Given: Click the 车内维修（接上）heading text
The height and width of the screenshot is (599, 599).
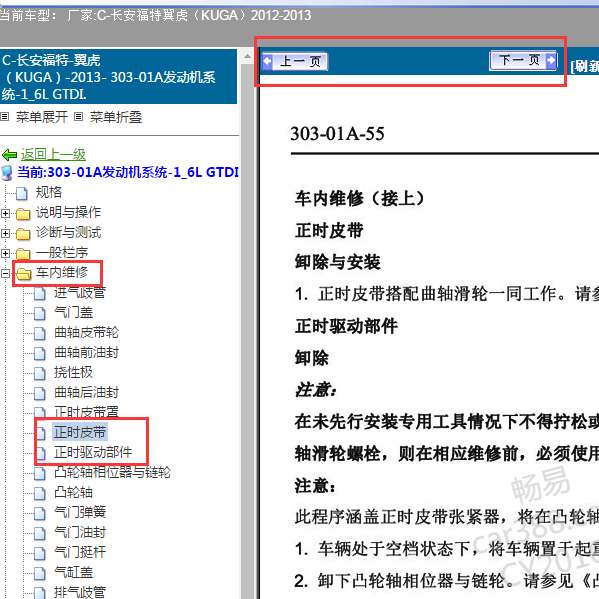Looking at the screenshot, I should tap(359, 199).
